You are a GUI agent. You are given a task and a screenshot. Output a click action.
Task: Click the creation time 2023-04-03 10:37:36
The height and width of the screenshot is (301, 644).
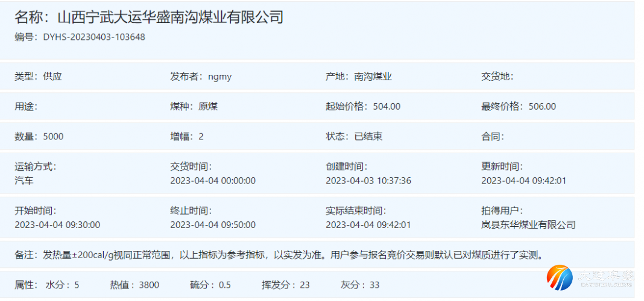368,180
